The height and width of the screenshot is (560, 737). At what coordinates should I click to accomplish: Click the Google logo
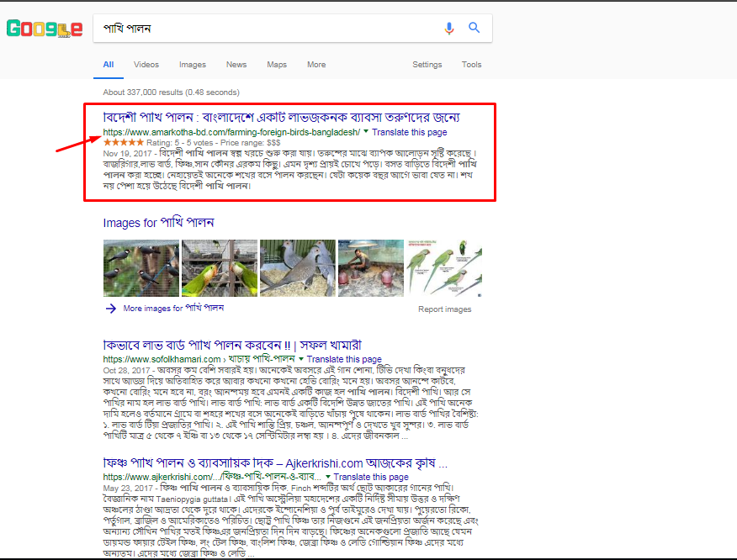click(x=44, y=28)
